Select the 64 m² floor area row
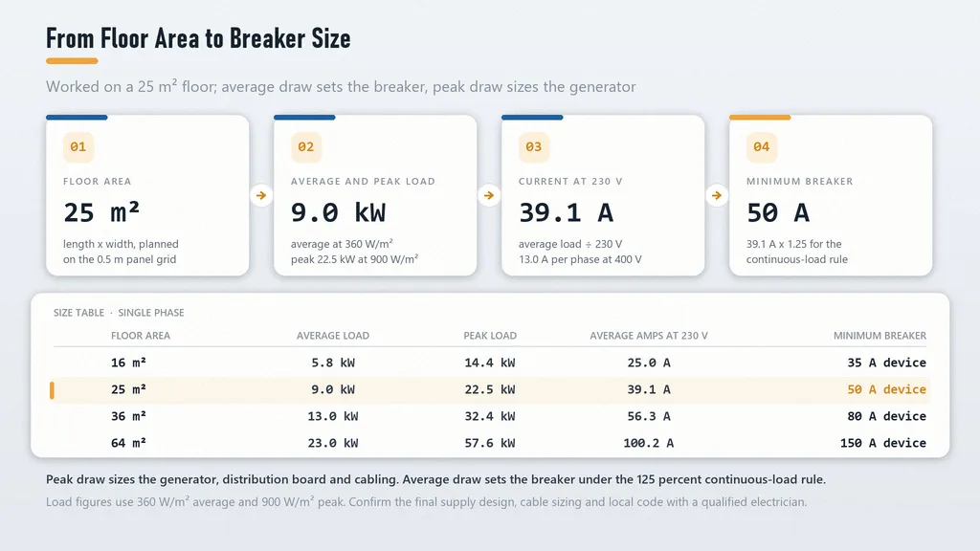Image resolution: width=980 pixels, height=551 pixels. [490, 443]
